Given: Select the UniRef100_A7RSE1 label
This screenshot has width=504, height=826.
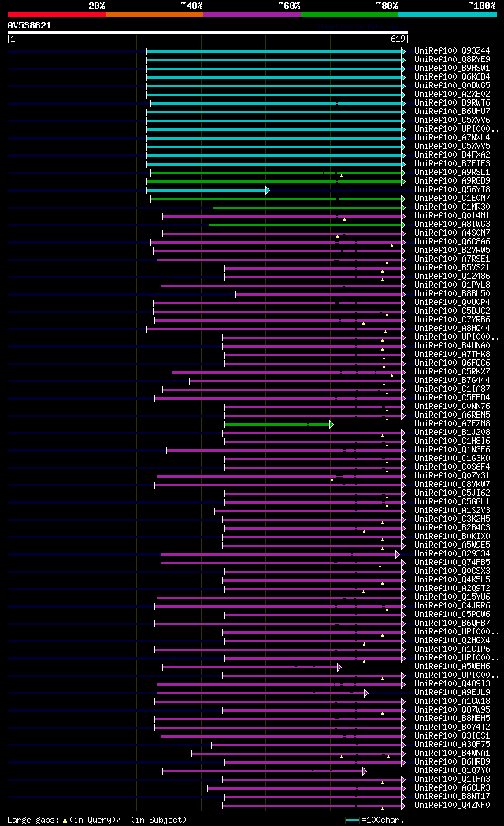Looking at the screenshot, I should [452, 260].
